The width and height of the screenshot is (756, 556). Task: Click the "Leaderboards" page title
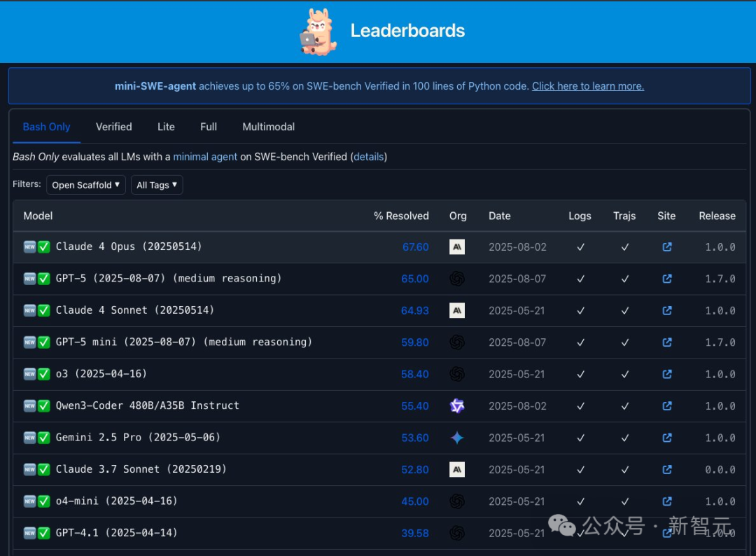(407, 31)
